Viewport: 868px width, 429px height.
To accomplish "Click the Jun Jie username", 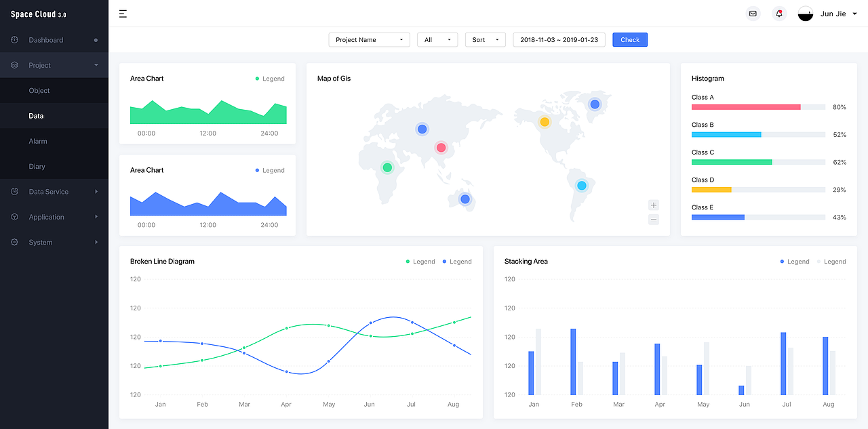I will (x=832, y=14).
